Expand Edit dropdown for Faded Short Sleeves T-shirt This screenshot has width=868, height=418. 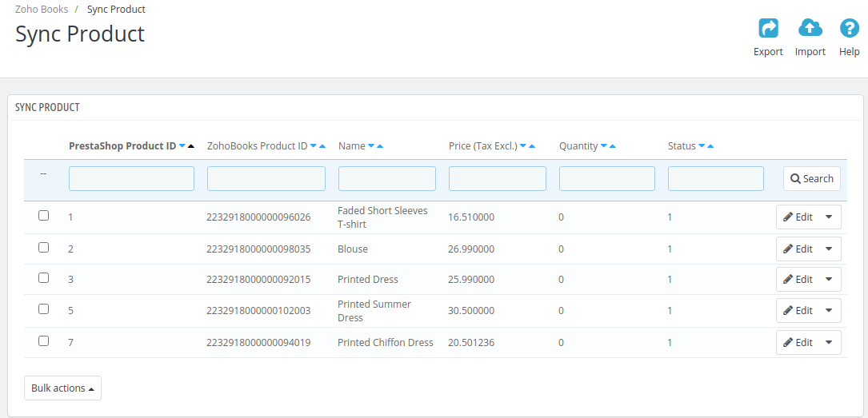pyautogui.click(x=829, y=217)
